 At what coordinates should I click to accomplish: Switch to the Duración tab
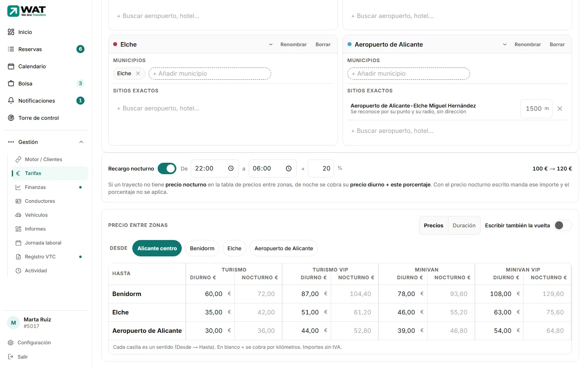click(x=464, y=225)
